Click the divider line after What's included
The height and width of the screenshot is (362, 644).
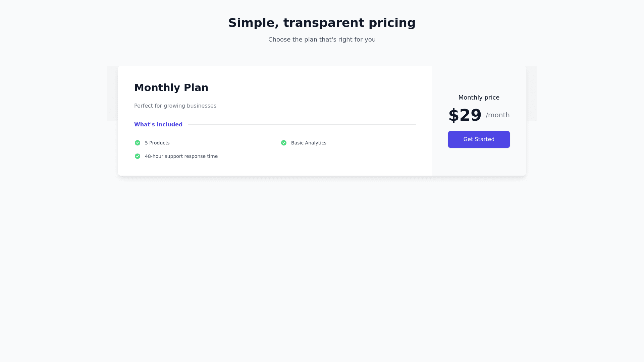coord(302,125)
